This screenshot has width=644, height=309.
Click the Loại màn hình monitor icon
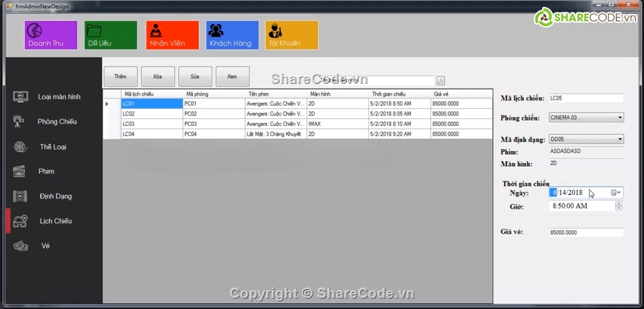click(20, 97)
